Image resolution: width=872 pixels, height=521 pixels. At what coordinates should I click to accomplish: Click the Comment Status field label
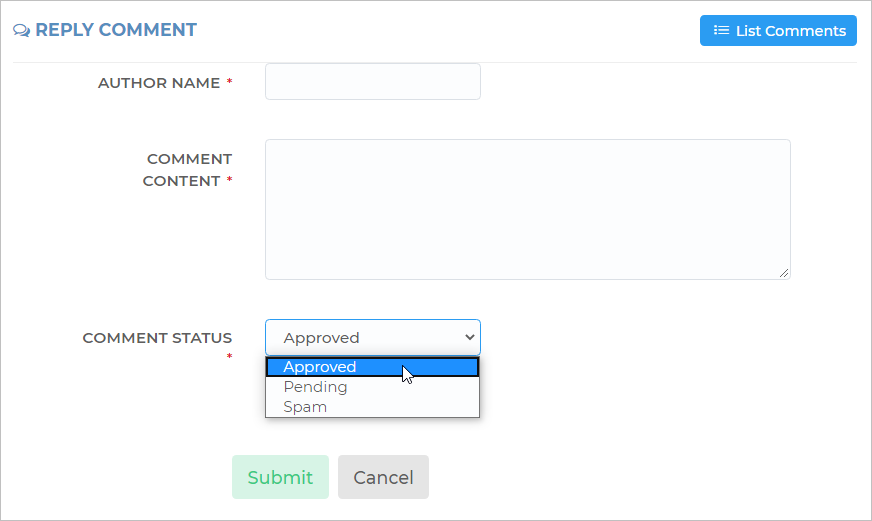157,338
